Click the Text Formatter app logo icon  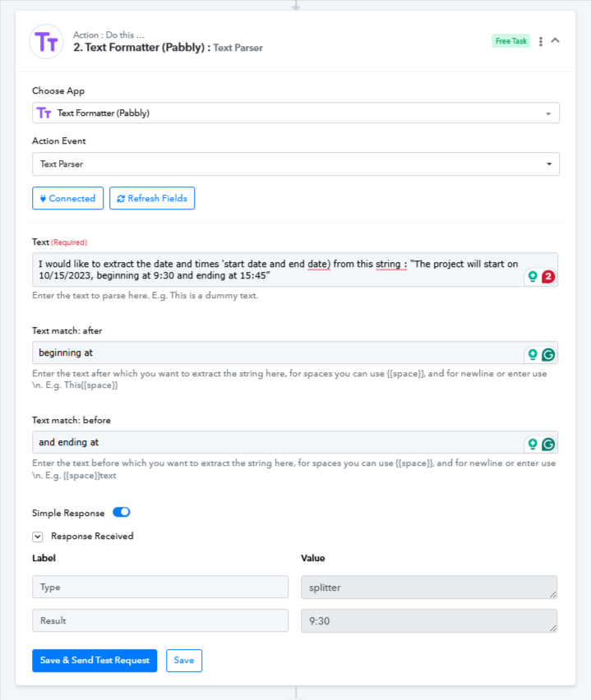[46, 42]
